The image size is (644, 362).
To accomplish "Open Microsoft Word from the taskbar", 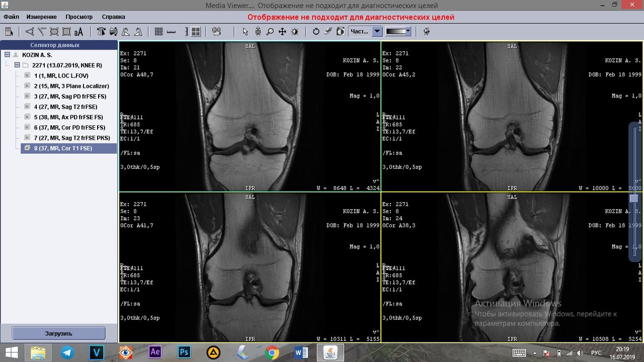I will pos(301,352).
